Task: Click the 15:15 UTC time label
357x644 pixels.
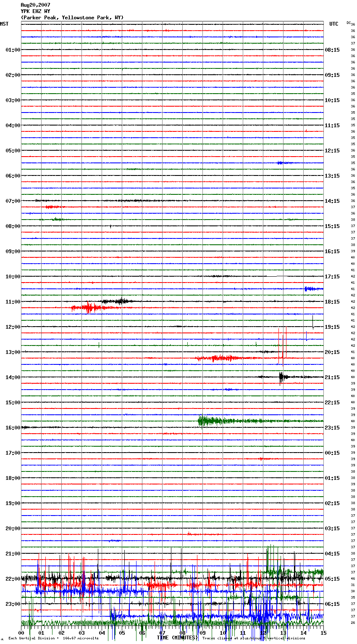Action: click(x=332, y=226)
